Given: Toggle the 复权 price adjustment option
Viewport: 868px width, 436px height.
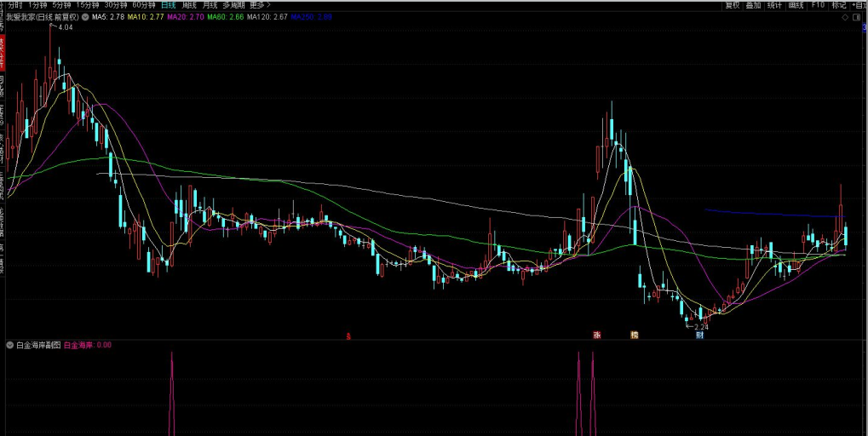Looking at the screenshot, I should tap(732, 5).
